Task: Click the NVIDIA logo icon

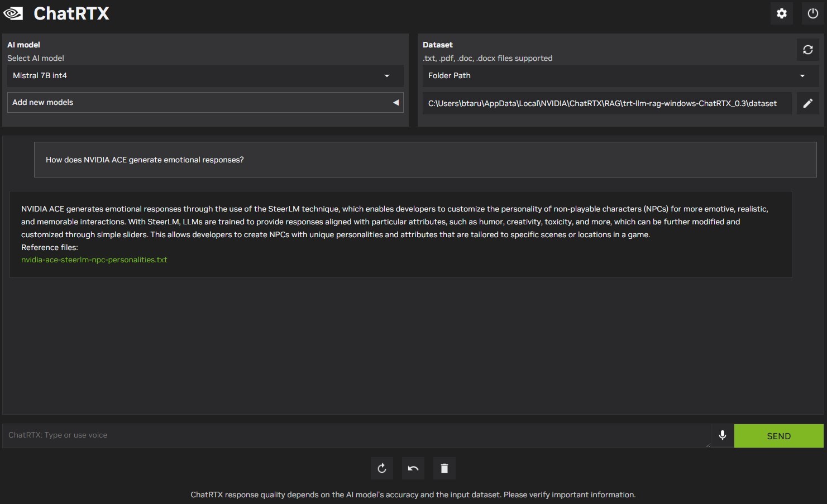Action: coord(13,13)
